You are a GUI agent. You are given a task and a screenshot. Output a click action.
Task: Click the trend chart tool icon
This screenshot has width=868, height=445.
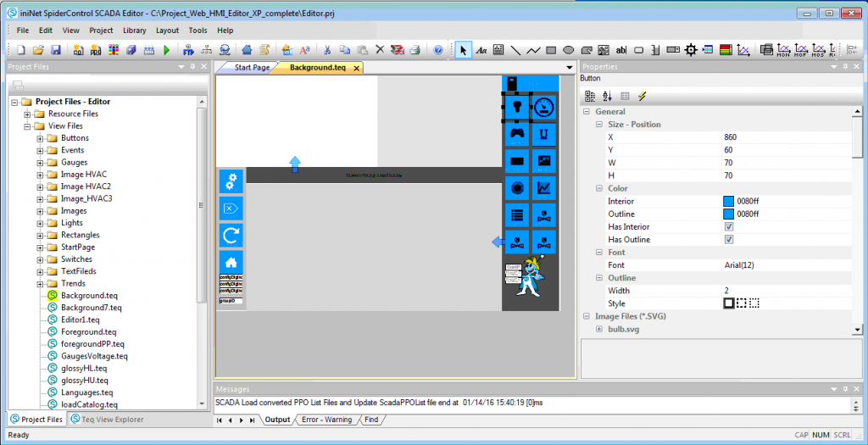(x=743, y=50)
